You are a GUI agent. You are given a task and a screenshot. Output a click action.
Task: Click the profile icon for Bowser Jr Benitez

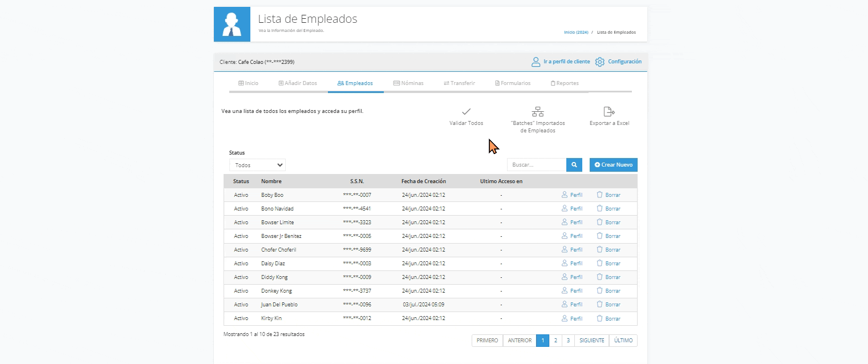coord(565,236)
